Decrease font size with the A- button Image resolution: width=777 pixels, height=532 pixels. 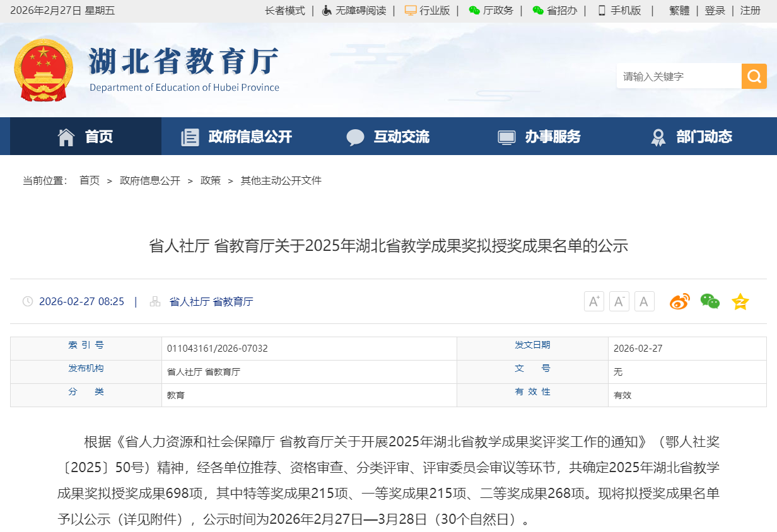coord(619,301)
